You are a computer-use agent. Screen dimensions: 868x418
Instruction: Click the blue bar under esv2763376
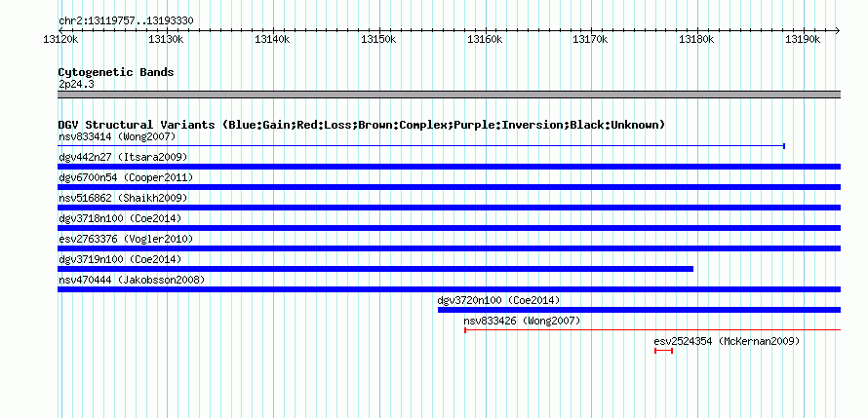(449, 248)
